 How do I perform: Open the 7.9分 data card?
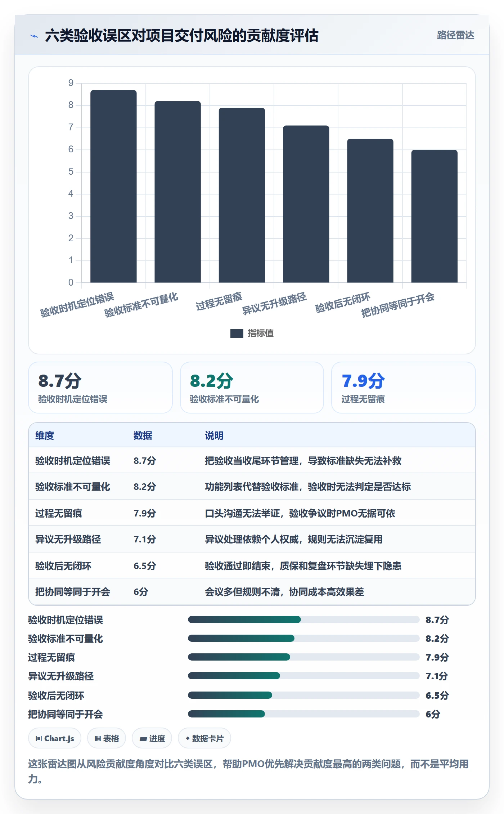[404, 388]
